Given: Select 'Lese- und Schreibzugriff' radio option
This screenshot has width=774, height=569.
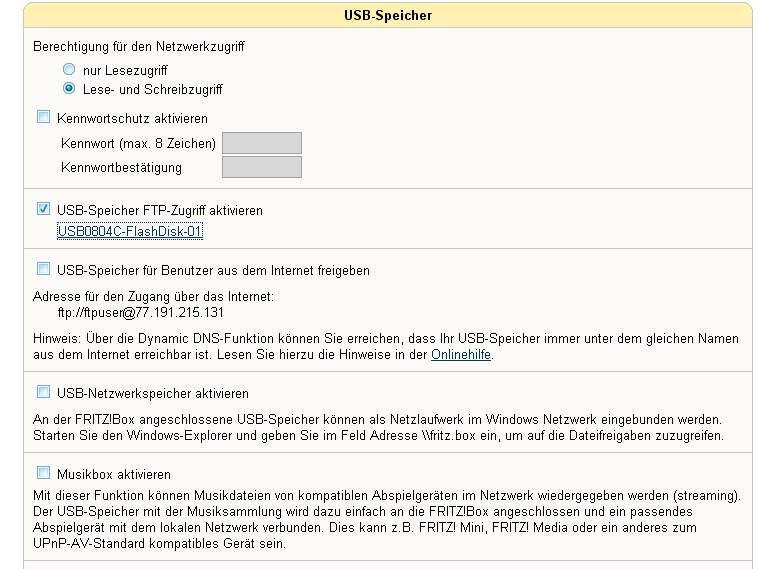Looking at the screenshot, I should tap(69, 89).
